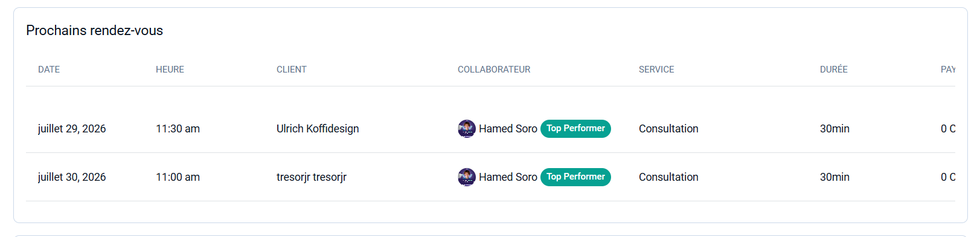Image resolution: width=980 pixels, height=237 pixels.
Task: Open client Ulrich Koffidesign
Action: [x=318, y=129]
